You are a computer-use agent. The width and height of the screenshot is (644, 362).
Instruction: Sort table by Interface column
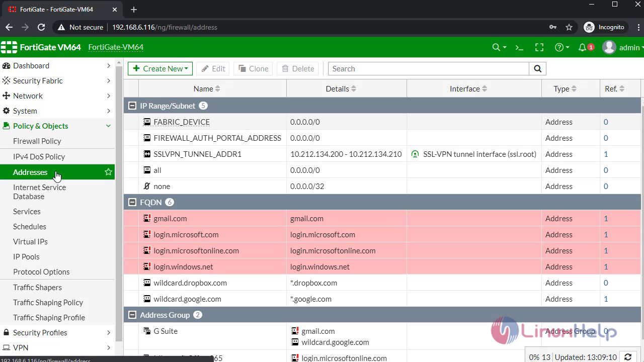click(x=468, y=88)
